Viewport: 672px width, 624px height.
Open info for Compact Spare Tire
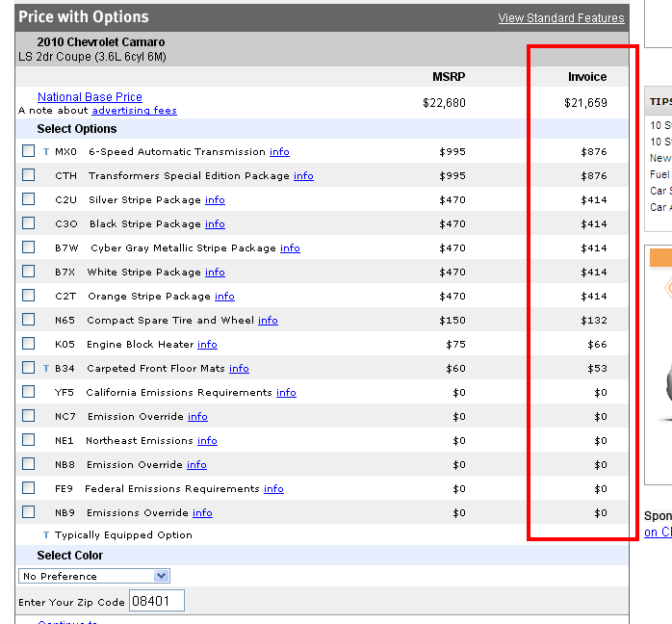268,321
